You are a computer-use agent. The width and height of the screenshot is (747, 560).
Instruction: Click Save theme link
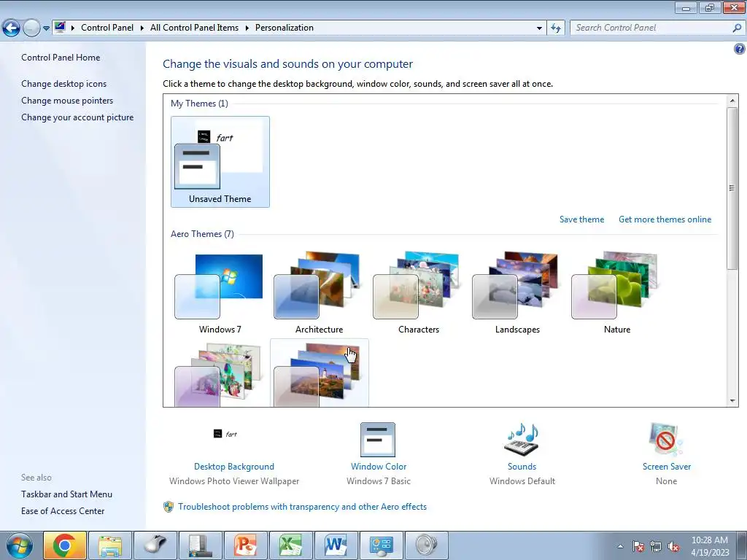pyautogui.click(x=581, y=219)
